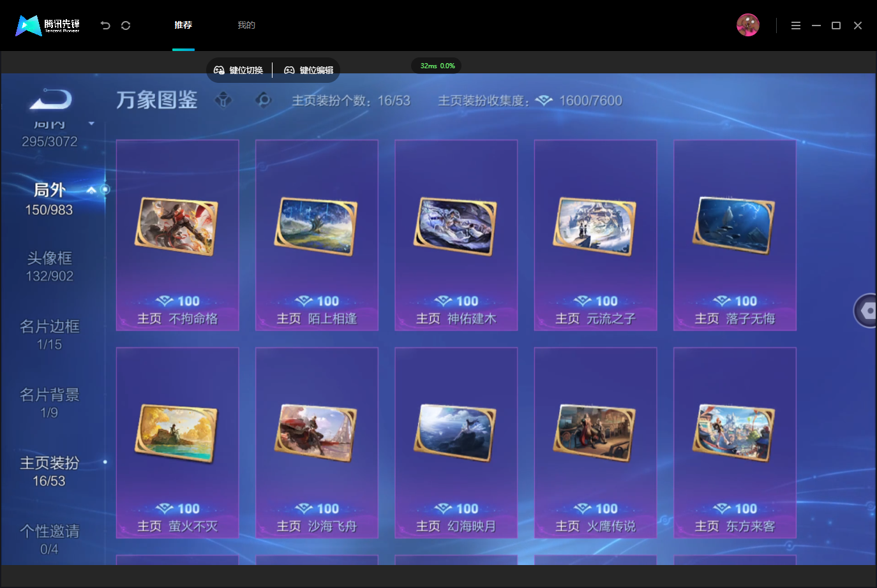Screen dimensions: 877x588
Task: Refresh the page with the reload icon
Action: (x=126, y=26)
